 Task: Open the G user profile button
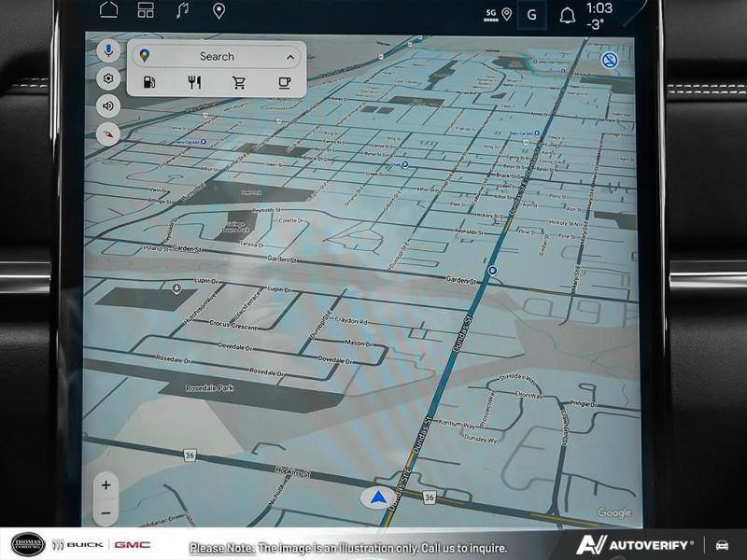coord(532,15)
